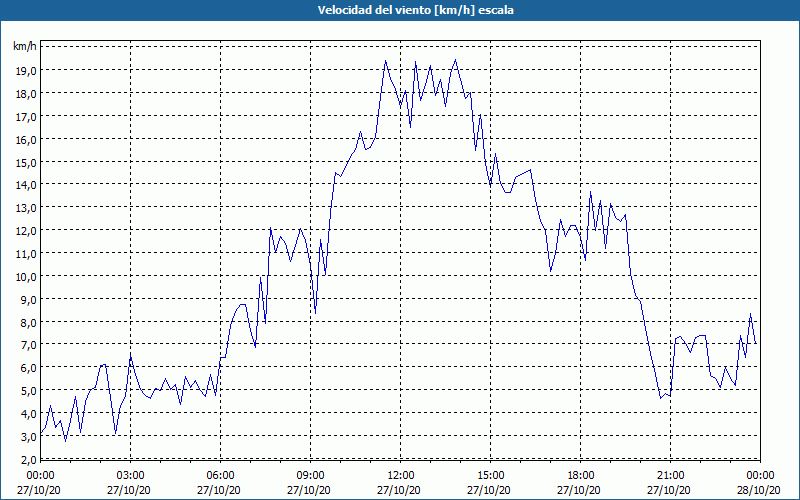Screen dimensions: 800x500
Task: Click the '12,0' y-axis label
Action: click(26, 231)
